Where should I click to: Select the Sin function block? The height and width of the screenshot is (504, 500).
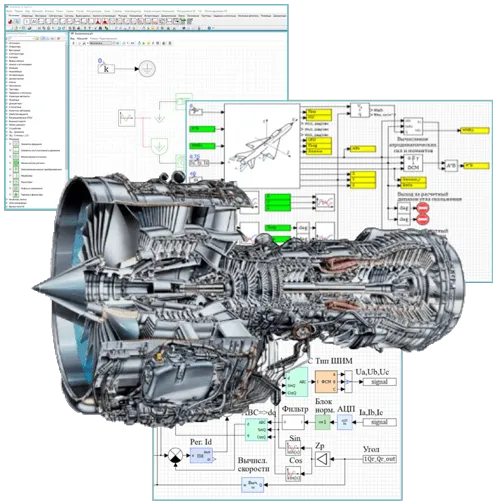pos(293,448)
